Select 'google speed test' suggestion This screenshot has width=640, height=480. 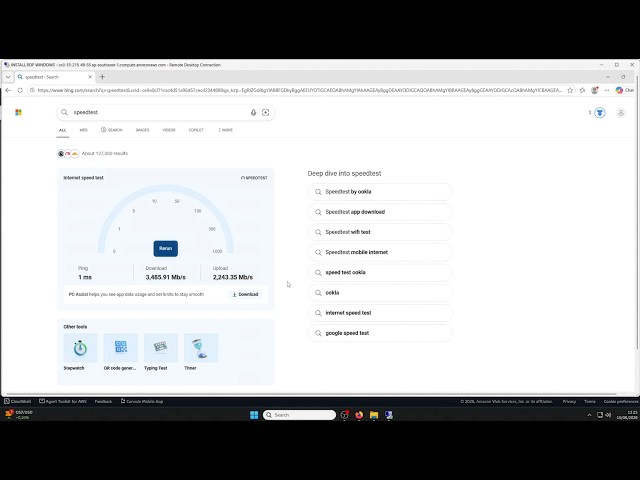click(x=380, y=333)
